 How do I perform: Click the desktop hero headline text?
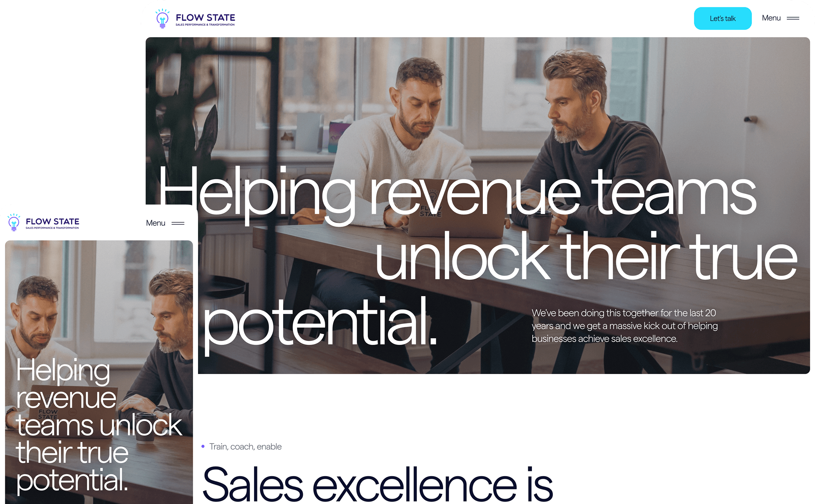(477, 256)
